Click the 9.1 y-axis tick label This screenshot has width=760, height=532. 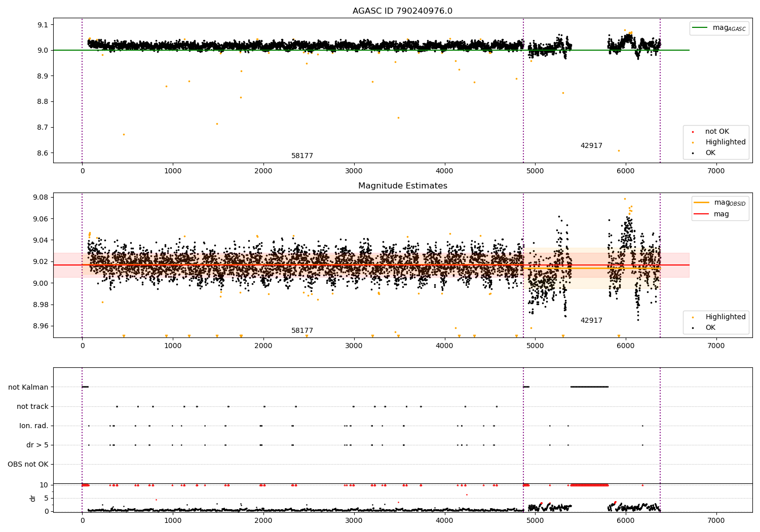point(43,25)
